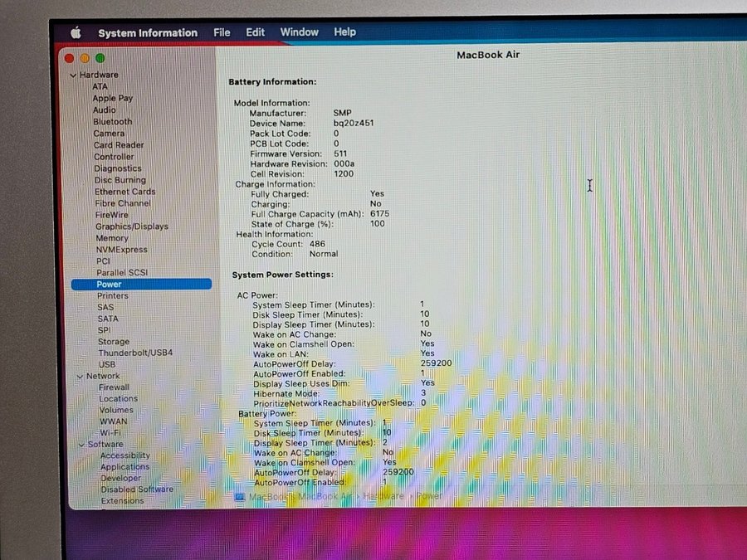The width and height of the screenshot is (747, 560).
Task: Select Diagnostics in the sidebar
Action: pos(118,168)
